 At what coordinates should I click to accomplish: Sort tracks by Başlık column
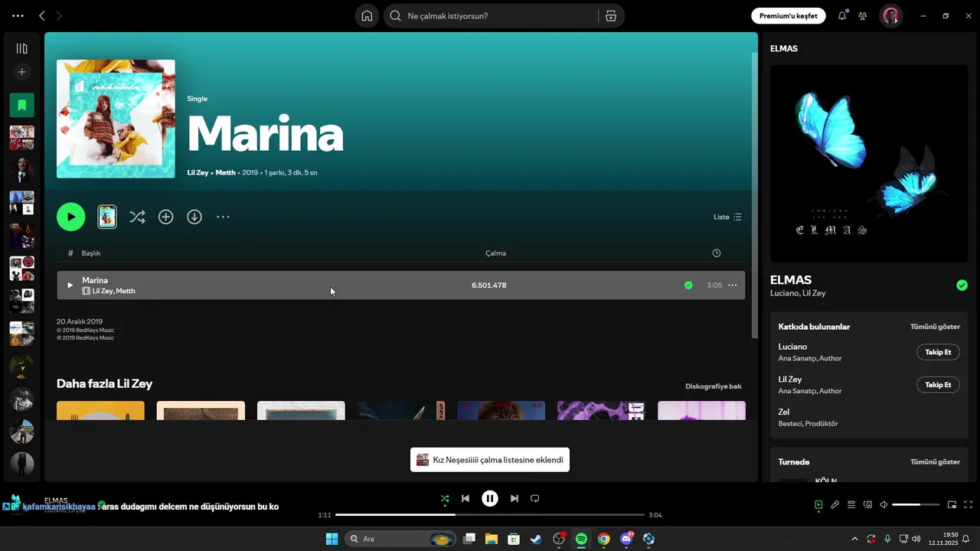click(91, 253)
